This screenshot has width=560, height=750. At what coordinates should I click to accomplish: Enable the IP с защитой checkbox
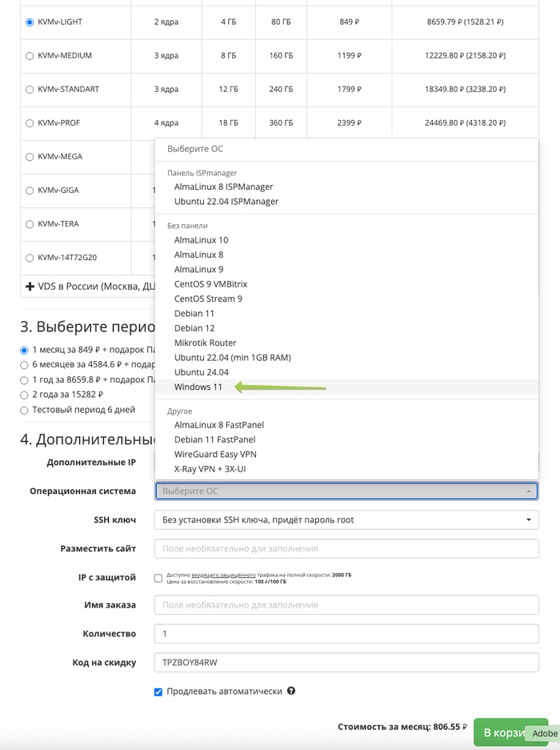(158, 578)
